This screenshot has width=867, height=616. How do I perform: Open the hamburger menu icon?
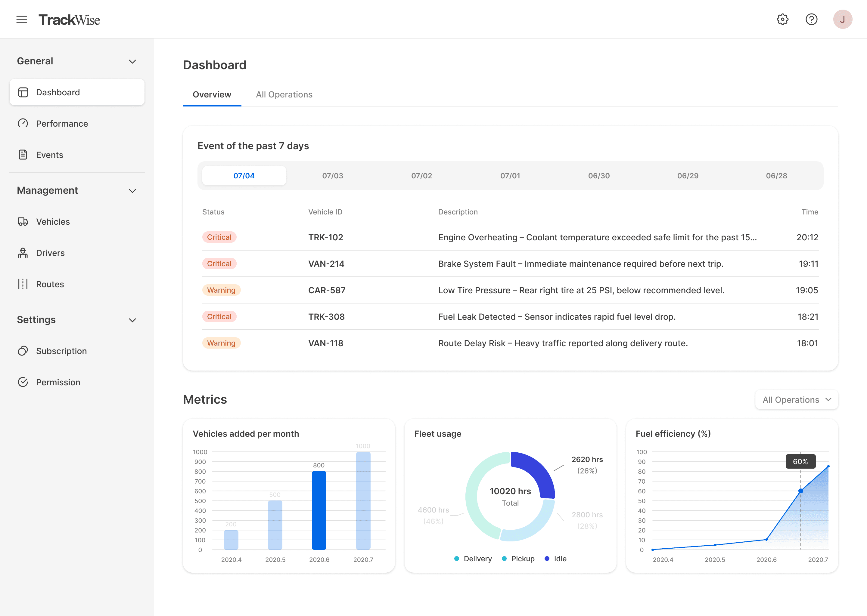point(22,19)
